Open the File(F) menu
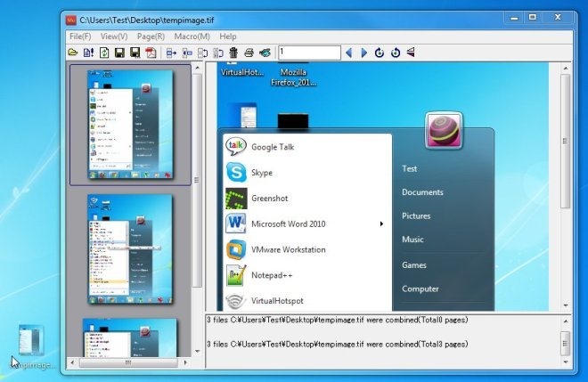This screenshot has width=588, height=382. click(80, 37)
